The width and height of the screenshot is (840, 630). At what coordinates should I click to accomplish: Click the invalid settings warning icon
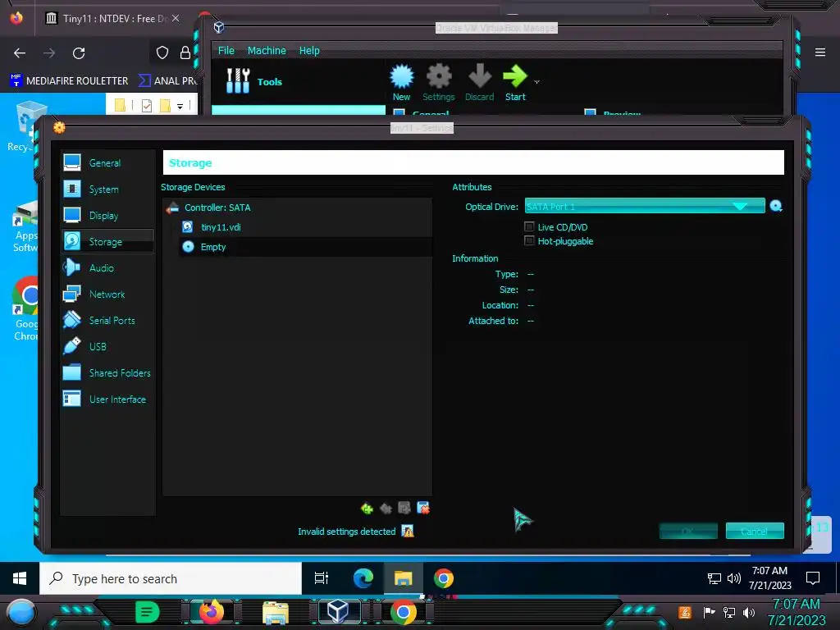click(x=408, y=532)
